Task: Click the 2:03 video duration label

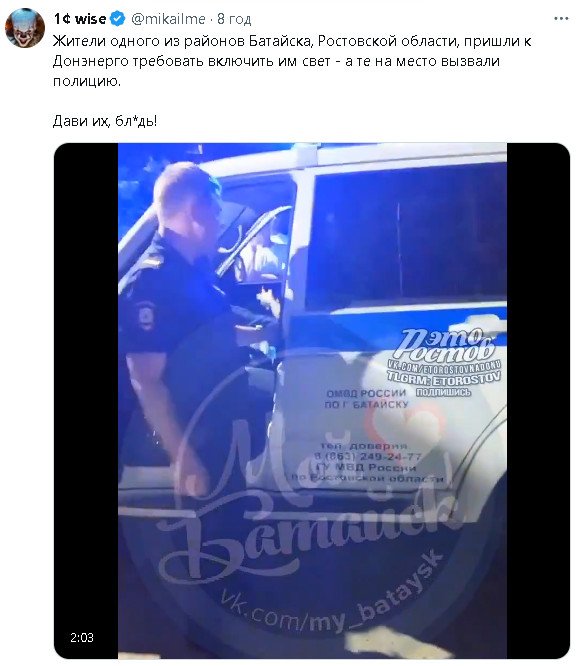Action: pos(82,637)
